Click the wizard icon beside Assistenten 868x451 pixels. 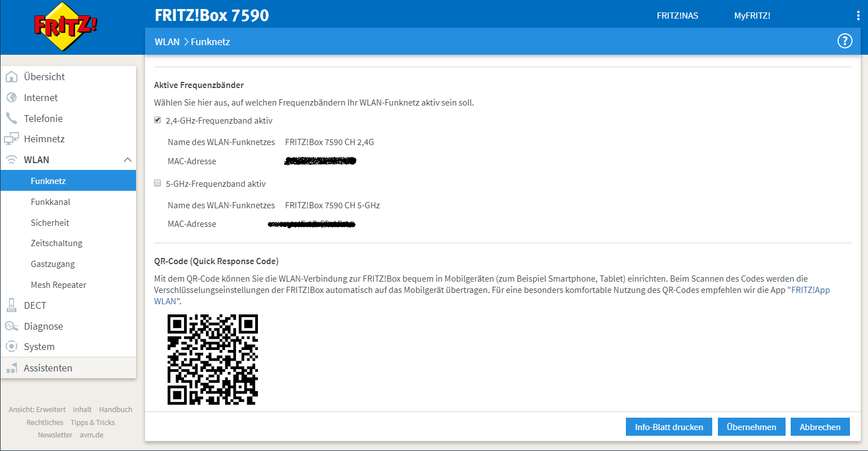(x=11, y=368)
